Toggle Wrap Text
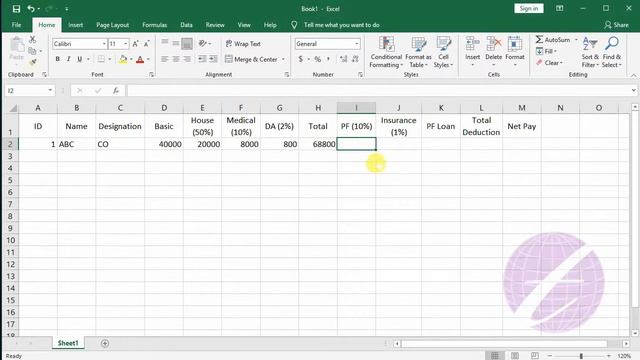Screen dimensions: 640x360 pos(243,44)
